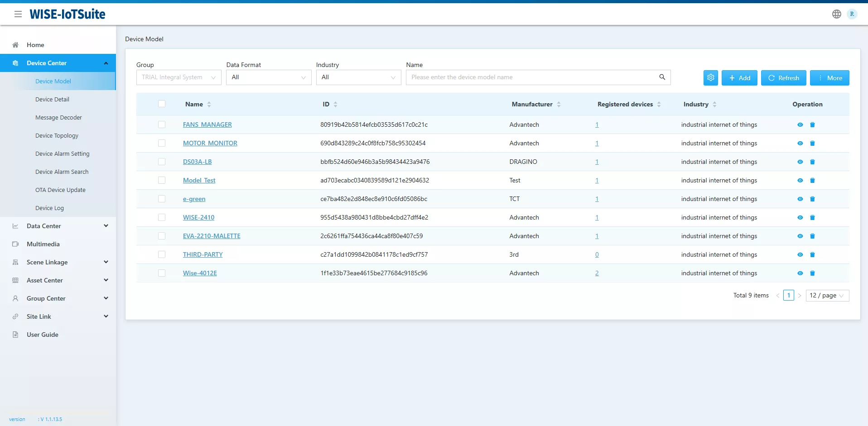
Task: Check the WISE-2410 row checkbox
Action: pyautogui.click(x=162, y=217)
